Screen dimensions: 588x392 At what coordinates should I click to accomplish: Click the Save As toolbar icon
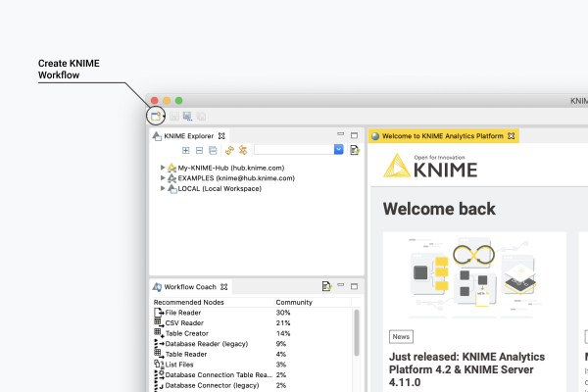point(187,117)
